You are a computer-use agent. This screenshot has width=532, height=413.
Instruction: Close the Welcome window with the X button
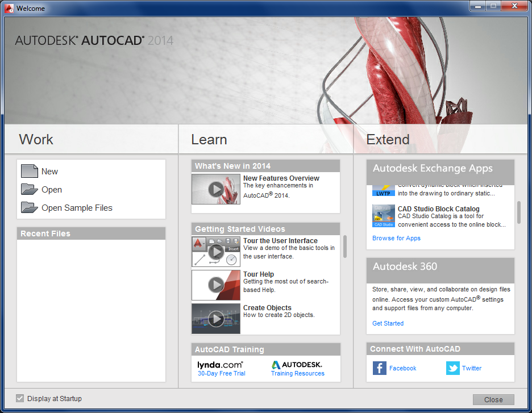tap(515, 6)
